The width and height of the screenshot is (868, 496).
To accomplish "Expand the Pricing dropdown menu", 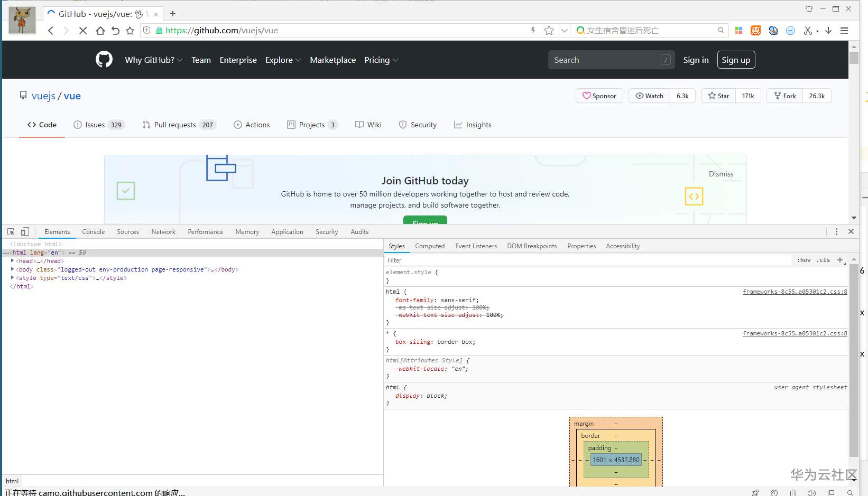I will click(381, 60).
